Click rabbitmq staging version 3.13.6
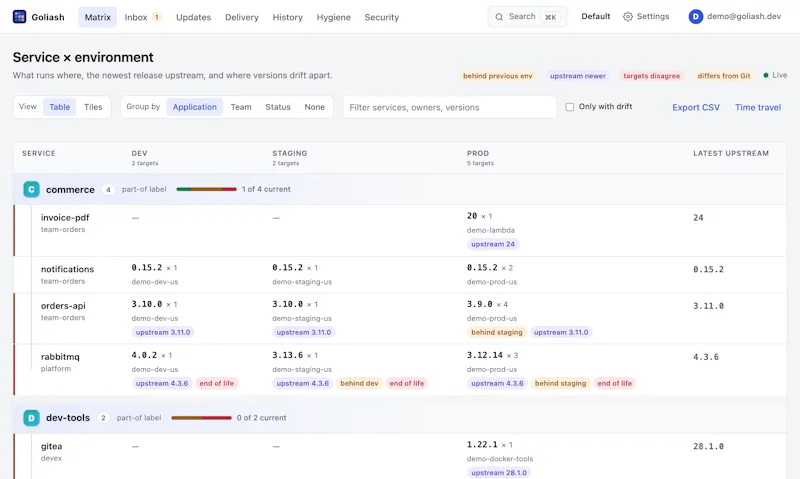Image resolution: width=800 pixels, height=479 pixels. tap(287, 355)
